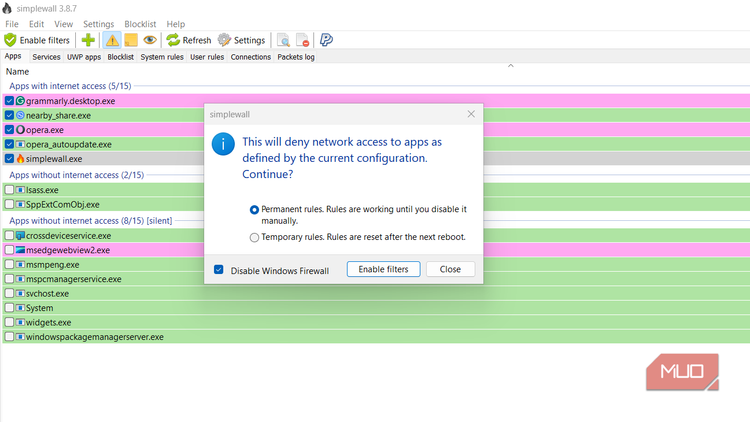
Task: Open the File menu
Action: (12, 24)
